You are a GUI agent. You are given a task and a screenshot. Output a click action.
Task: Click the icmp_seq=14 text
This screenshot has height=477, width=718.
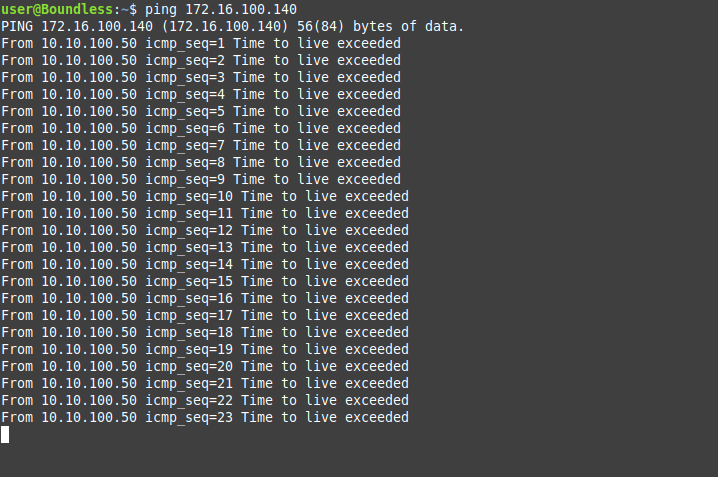[188, 264]
